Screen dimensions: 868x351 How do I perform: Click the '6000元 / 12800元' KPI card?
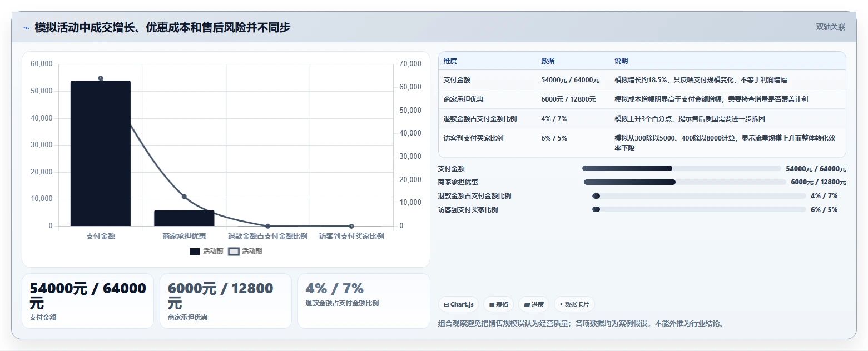coord(226,301)
